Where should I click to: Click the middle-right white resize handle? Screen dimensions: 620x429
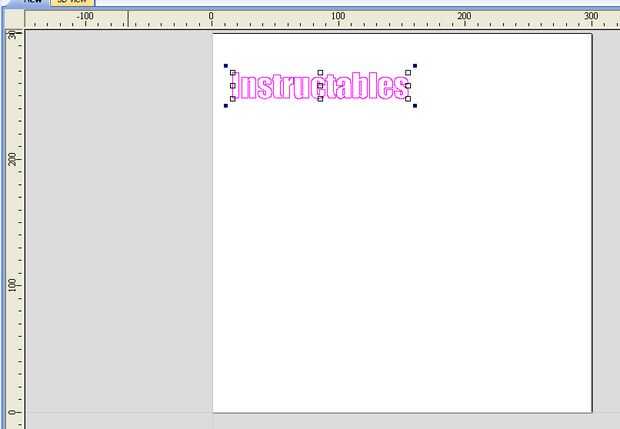[408, 85]
